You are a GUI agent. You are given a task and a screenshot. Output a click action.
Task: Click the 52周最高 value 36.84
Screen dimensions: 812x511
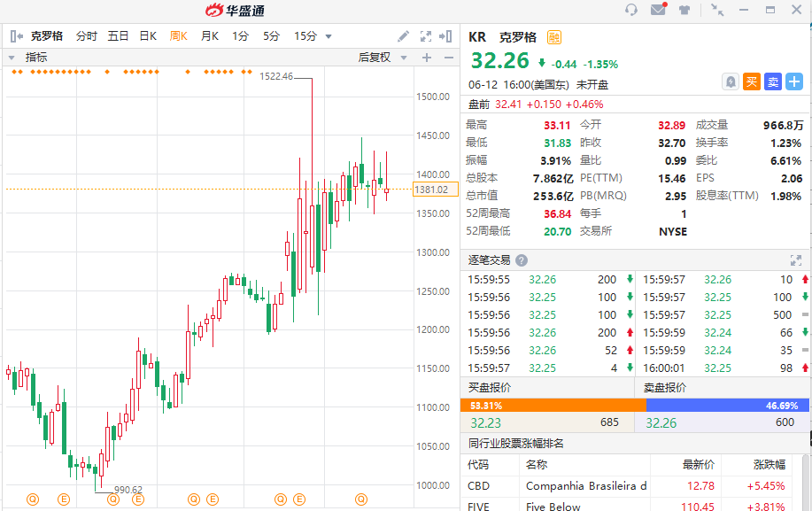click(557, 213)
